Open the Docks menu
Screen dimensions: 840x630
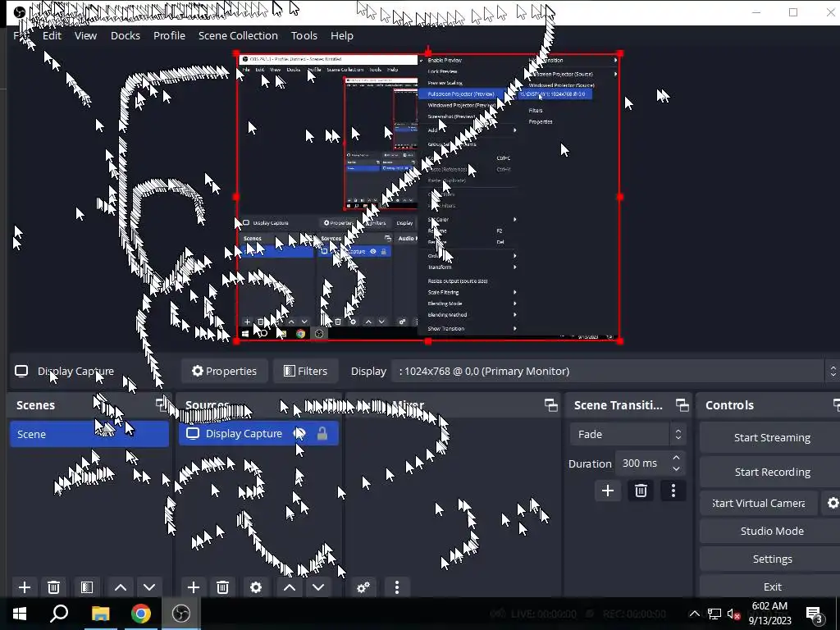pos(126,35)
